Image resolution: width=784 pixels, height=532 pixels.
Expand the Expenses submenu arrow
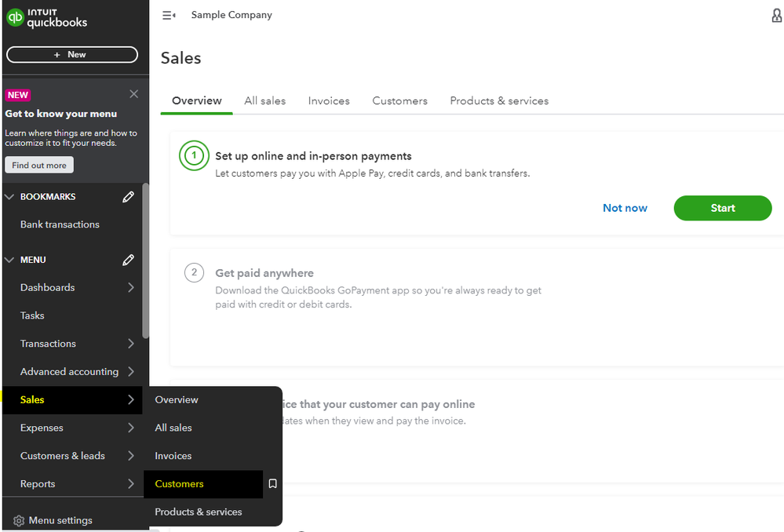pyautogui.click(x=131, y=428)
